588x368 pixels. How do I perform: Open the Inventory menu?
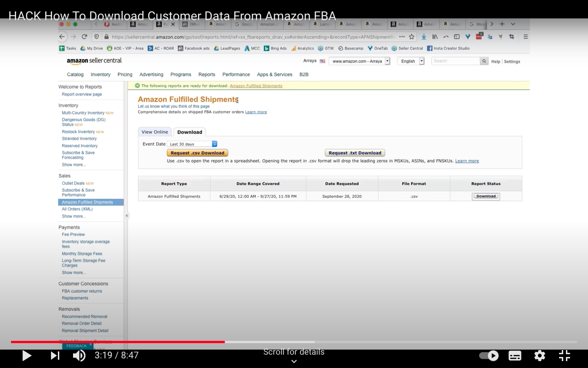coord(101,75)
